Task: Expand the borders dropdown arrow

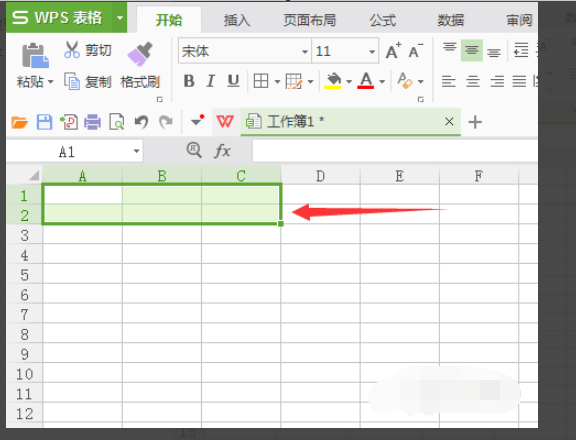Action: (277, 82)
